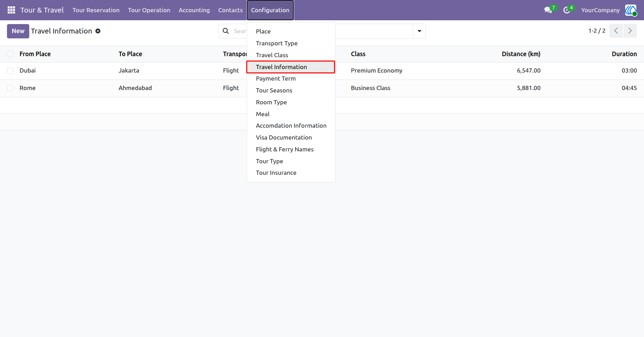Click the New button
Image resolution: width=644 pixels, height=337 pixels.
[x=18, y=31]
